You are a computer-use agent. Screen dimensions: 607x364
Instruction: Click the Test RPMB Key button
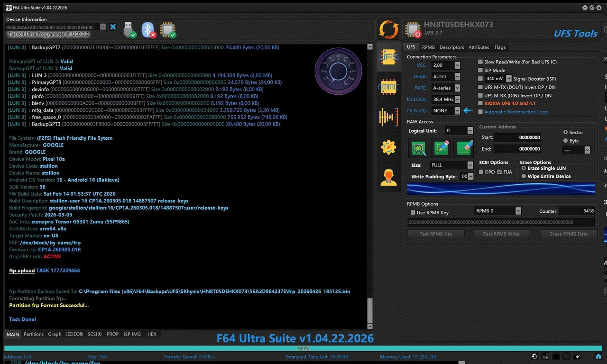436,234
